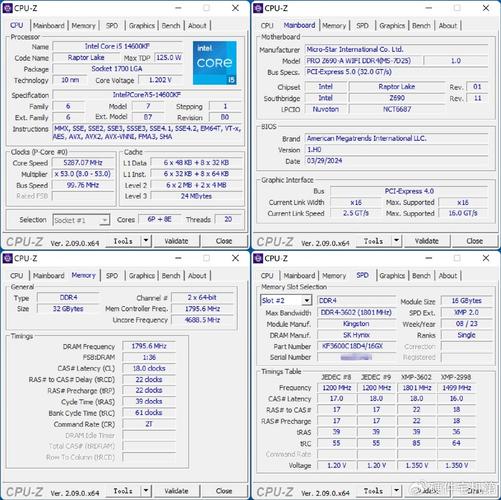Click the Southbridge value Z690
The image size is (501, 500).
click(397, 98)
